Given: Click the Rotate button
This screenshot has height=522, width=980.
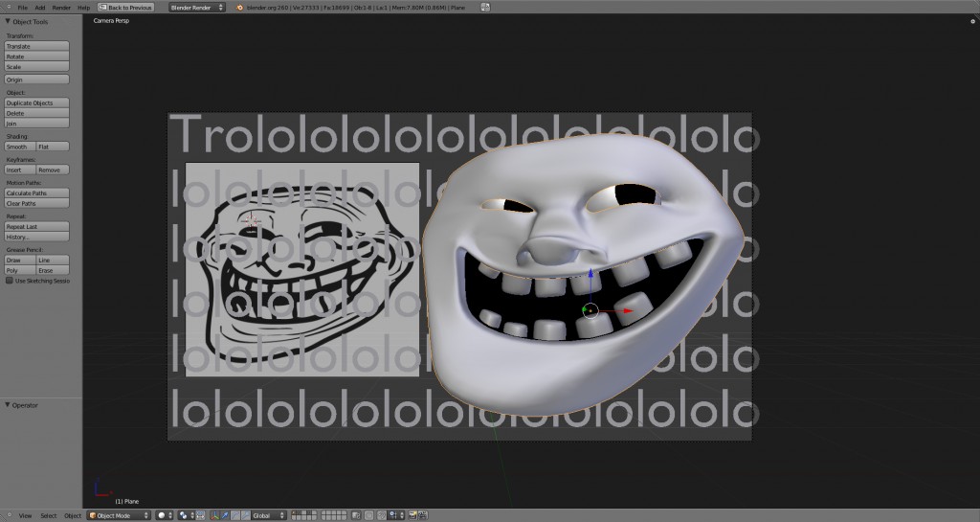Looking at the screenshot, I should click(x=37, y=57).
